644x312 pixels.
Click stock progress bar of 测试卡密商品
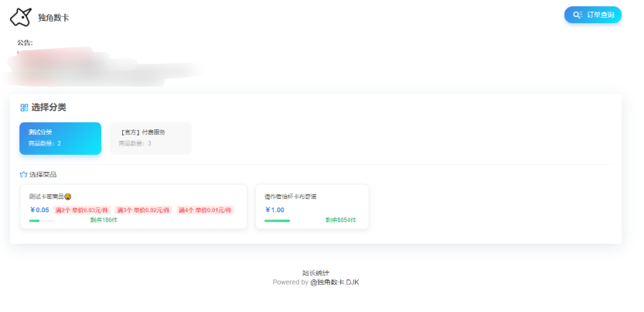coord(42,221)
